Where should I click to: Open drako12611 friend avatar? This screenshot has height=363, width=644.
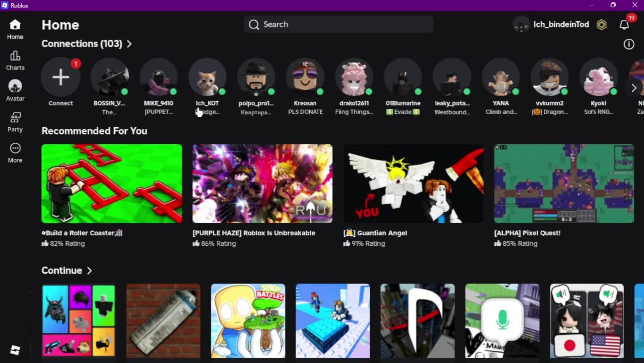coord(354,77)
